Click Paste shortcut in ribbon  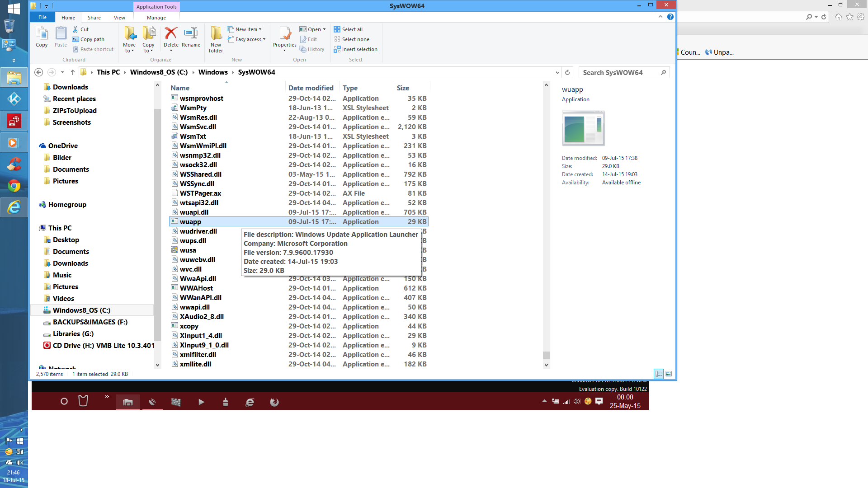93,49
